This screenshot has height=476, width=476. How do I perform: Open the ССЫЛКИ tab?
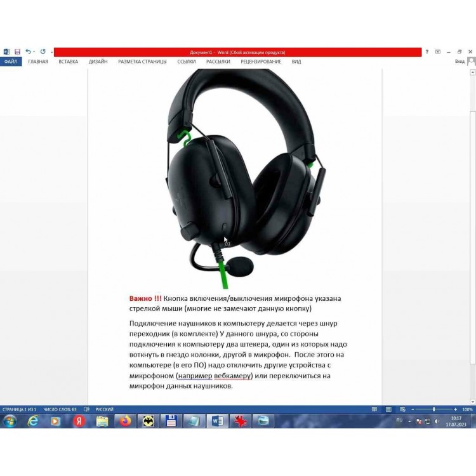tap(187, 62)
